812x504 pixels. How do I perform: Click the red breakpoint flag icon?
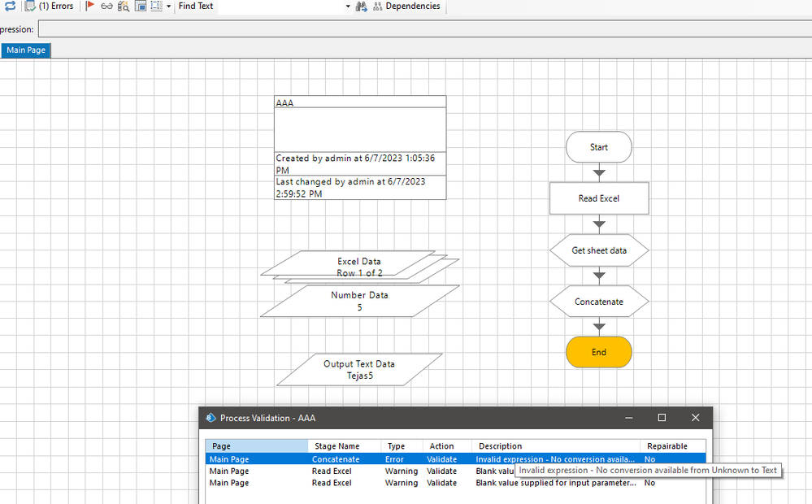pos(89,7)
